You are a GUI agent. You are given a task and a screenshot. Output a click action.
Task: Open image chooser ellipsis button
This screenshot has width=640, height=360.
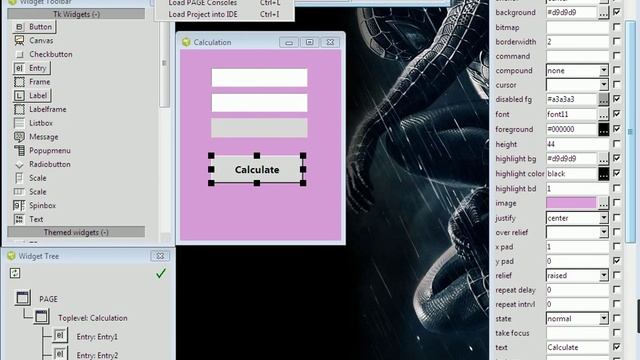(603, 203)
